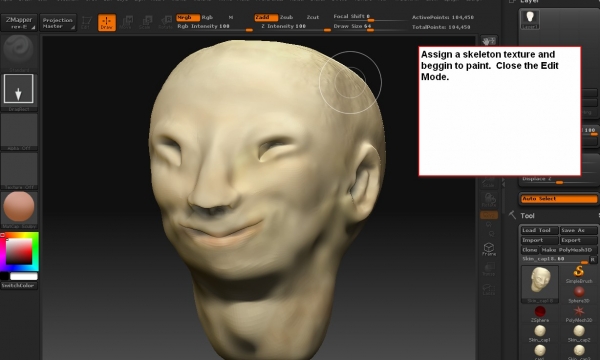This screenshot has width=600, height=360.
Task: Toggle the Mrgb mode
Action: click(188, 18)
